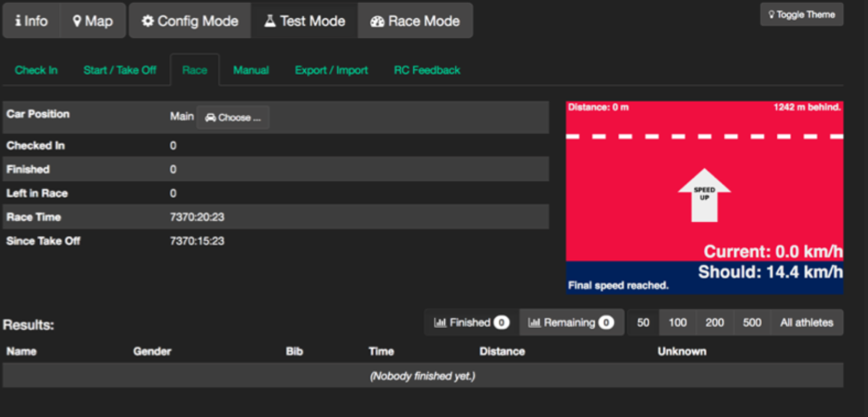The image size is (868, 417).
Task: Activate Race Mode
Action: tap(415, 21)
